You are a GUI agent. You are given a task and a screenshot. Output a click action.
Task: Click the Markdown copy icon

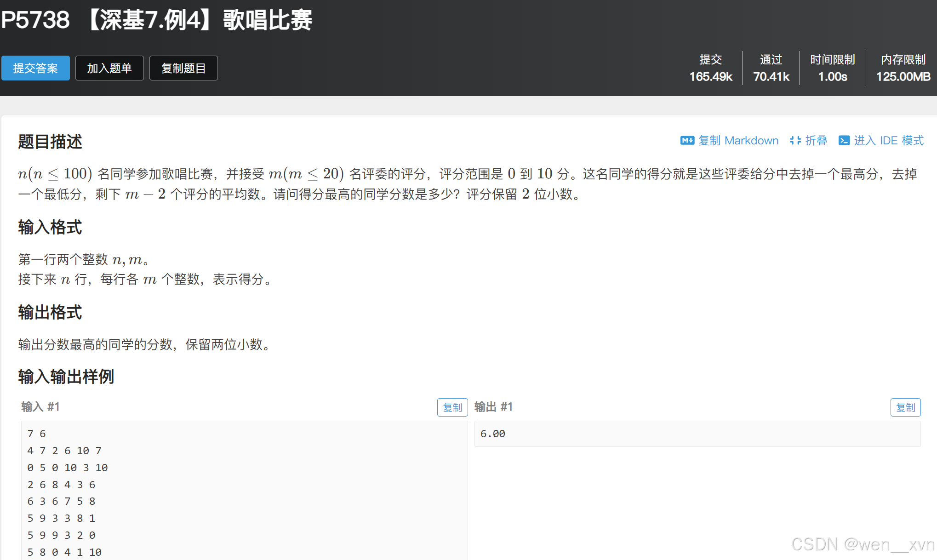pyautogui.click(x=687, y=141)
